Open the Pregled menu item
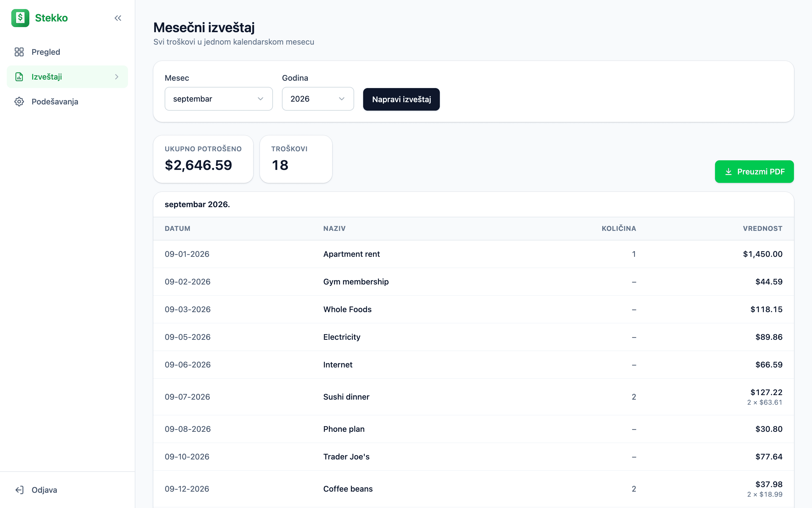This screenshot has width=812, height=508. pos(67,52)
